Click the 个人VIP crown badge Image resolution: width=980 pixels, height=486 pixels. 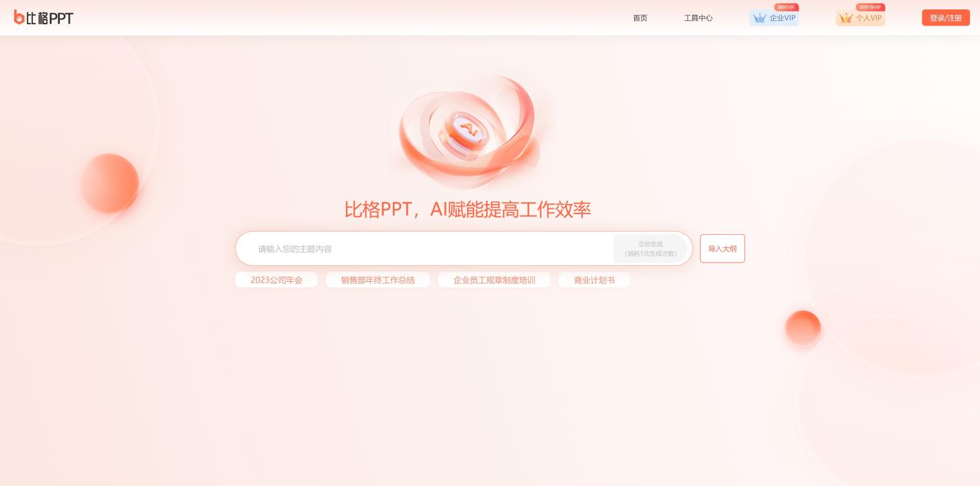[x=860, y=18]
